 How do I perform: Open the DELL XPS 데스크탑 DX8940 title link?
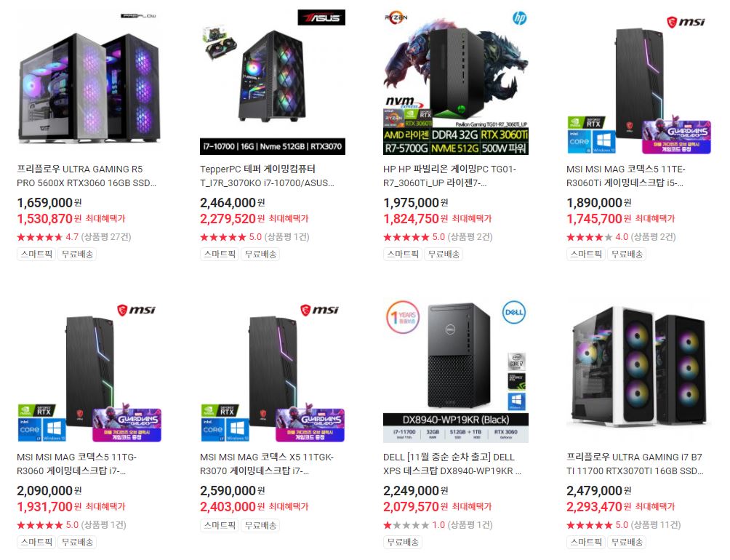point(452,464)
